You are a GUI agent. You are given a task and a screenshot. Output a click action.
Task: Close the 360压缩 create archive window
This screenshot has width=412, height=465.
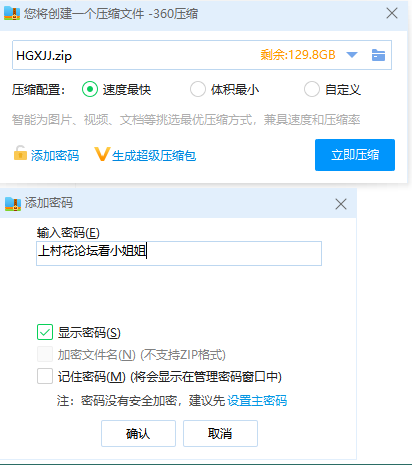392,13
